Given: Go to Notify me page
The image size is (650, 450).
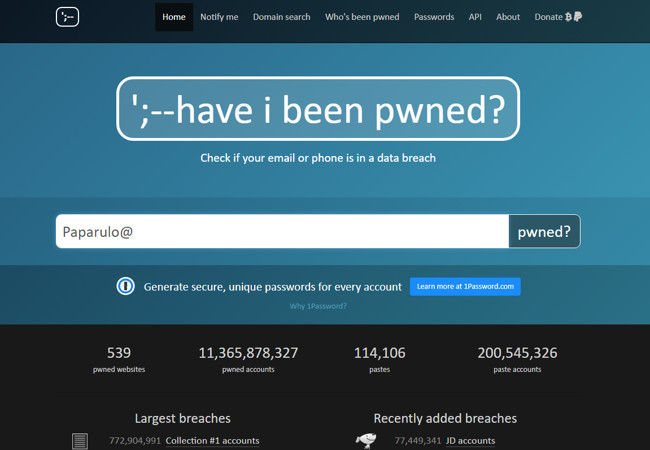Looking at the screenshot, I should (x=219, y=17).
